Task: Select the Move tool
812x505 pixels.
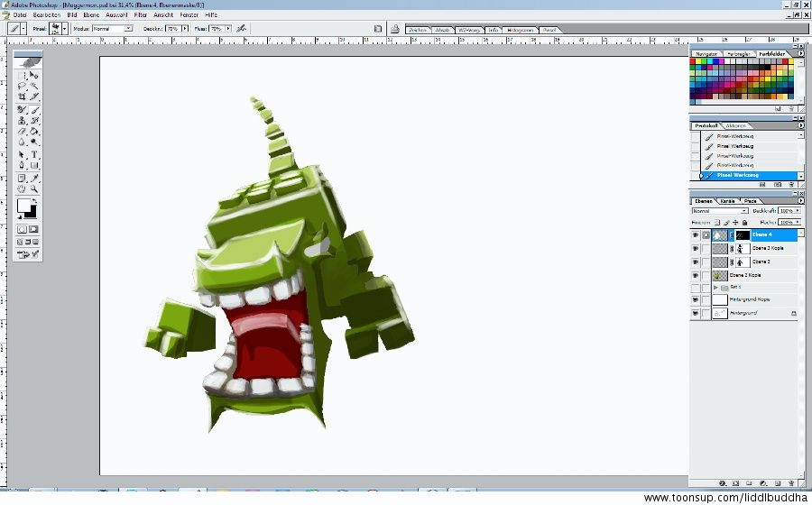Action: point(34,76)
